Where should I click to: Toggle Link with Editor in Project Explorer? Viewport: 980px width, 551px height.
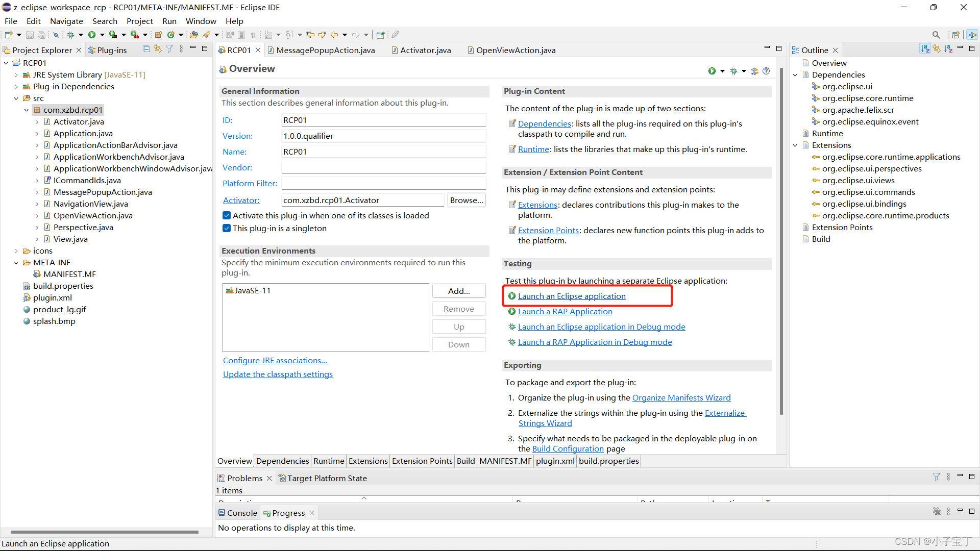coord(158,49)
